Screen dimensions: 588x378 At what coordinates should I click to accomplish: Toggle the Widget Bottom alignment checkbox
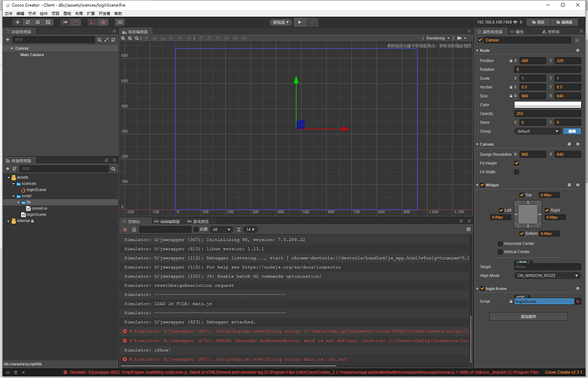click(x=522, y=233)
